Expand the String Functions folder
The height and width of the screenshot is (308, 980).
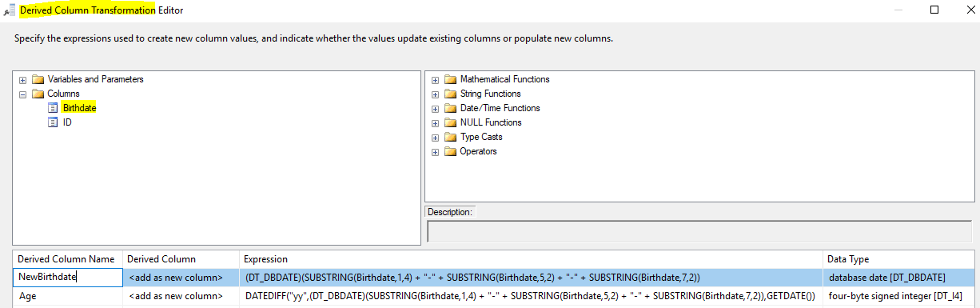435,94
